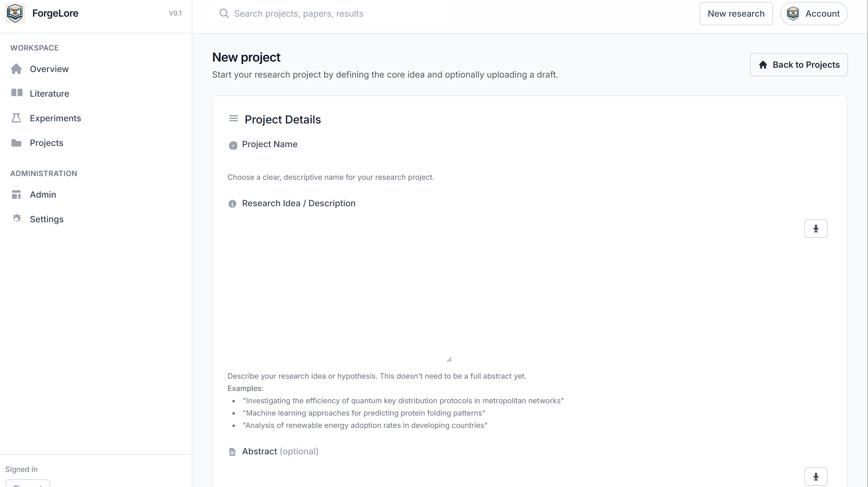Focus the search projects input field
Viewport: 868px width, 487px height.
(x=337, y=14)
